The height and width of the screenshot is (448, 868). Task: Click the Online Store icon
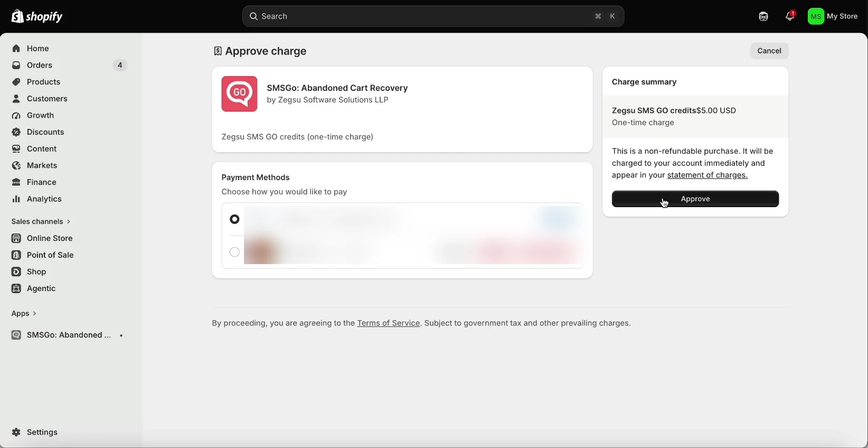point(16,238)
